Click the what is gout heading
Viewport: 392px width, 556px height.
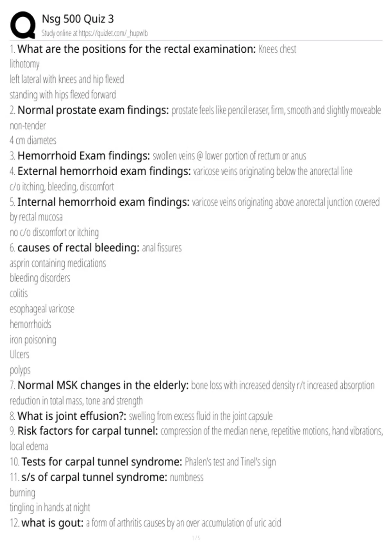[52, 523]
